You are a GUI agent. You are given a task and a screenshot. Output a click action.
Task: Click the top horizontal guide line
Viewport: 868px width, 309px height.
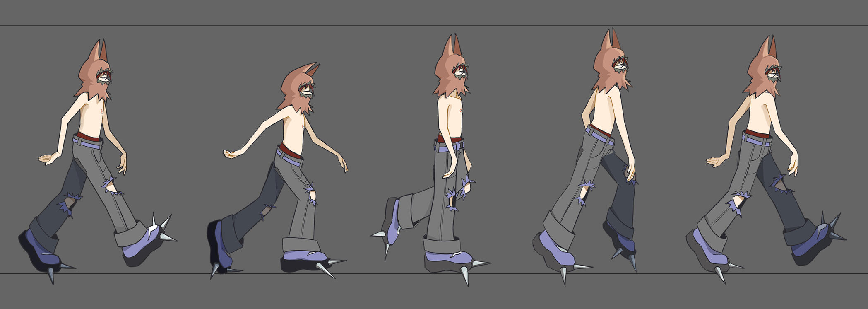tap(414, 26)
